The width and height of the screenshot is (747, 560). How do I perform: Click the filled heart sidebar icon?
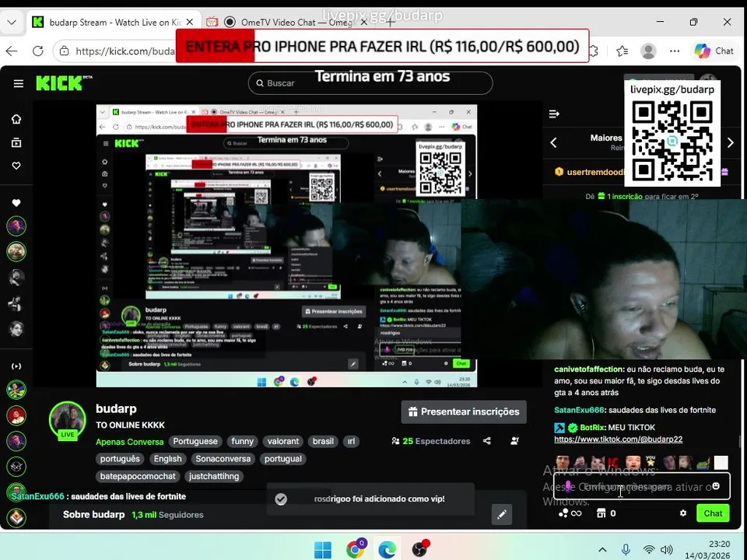[16, 203]
